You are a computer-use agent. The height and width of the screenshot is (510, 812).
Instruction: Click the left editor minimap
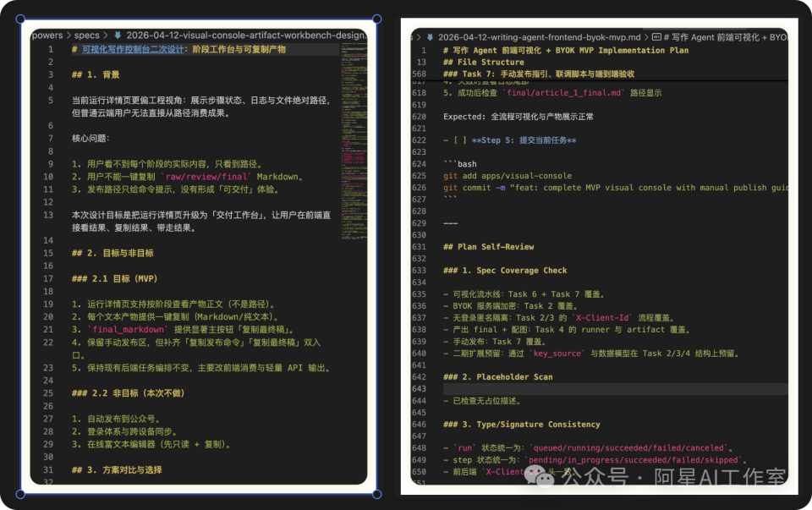coord(354,140)
